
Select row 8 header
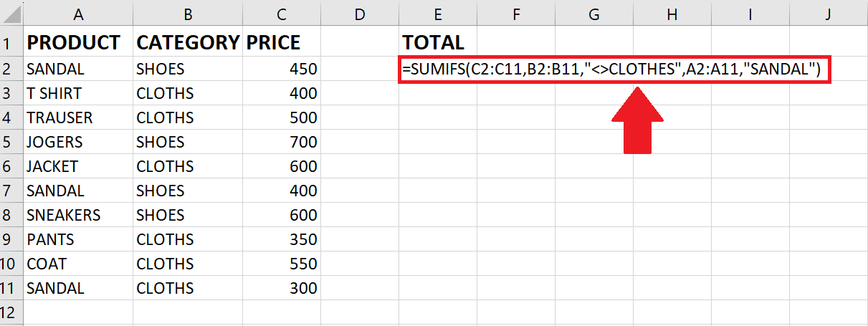[x=11, y=215]
